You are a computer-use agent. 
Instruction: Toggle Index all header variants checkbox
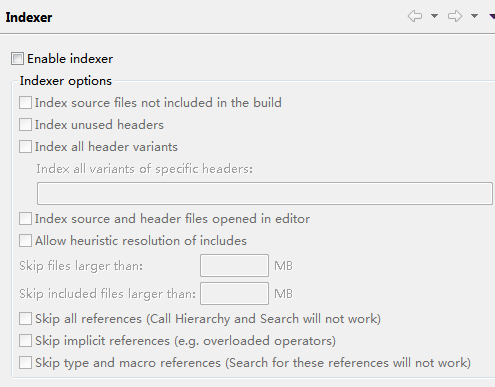(25, 147)
